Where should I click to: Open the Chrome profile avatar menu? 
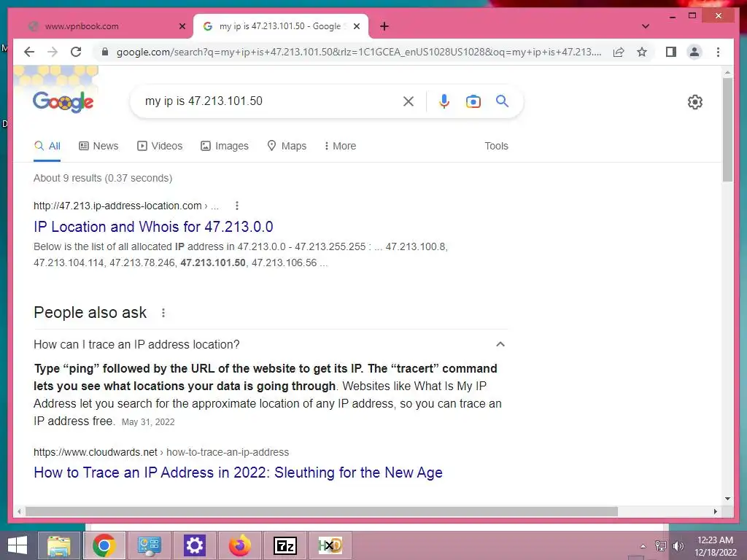(694, 52)
